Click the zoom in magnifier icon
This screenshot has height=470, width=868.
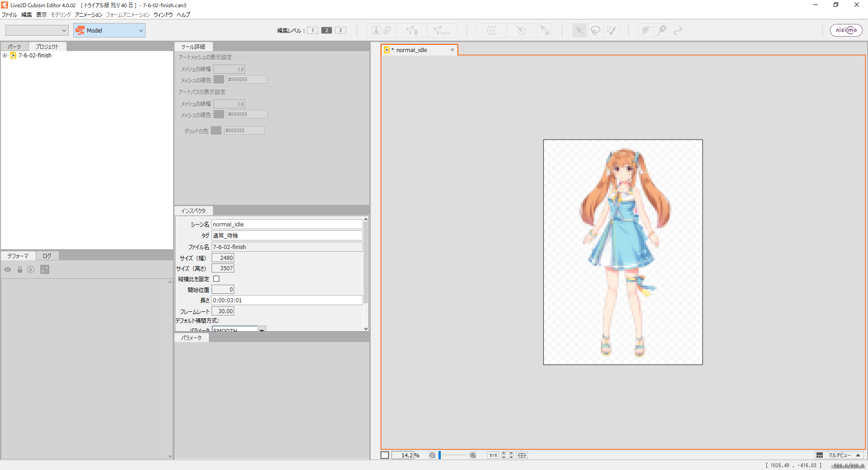tap(473, 455)
